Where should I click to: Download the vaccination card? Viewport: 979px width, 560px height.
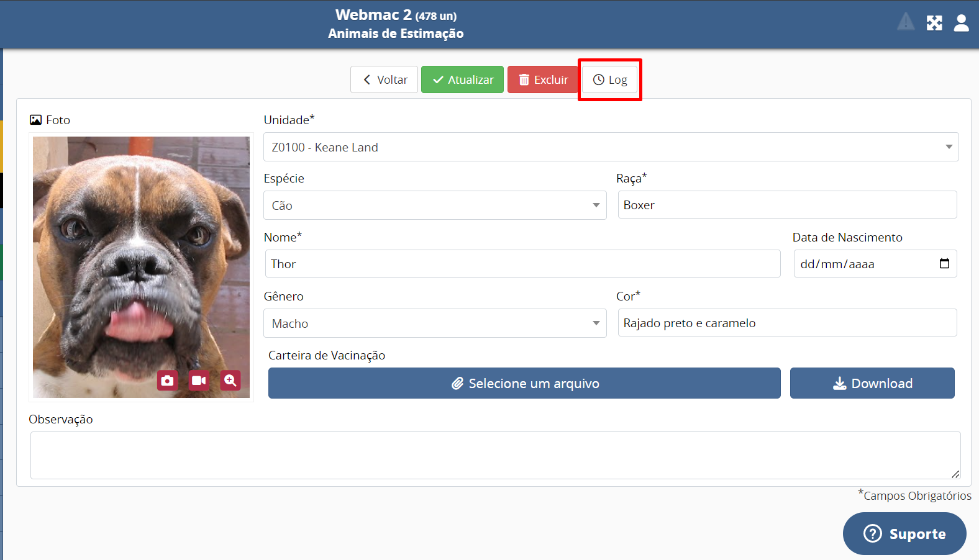pos(872,383)
